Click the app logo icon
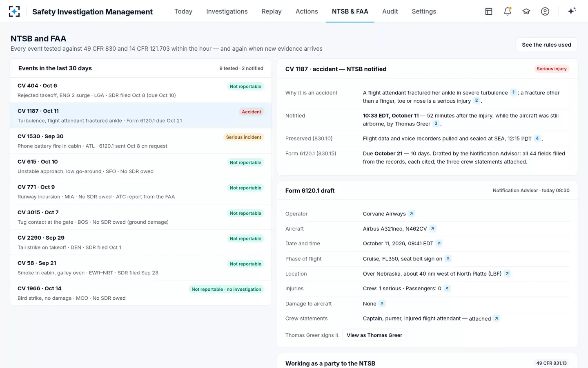Viewport: 588px width, 368px height. 14,11
